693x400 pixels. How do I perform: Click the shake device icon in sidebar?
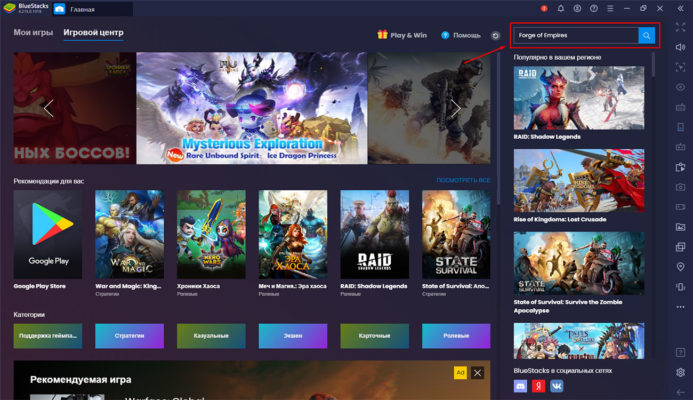681,287
